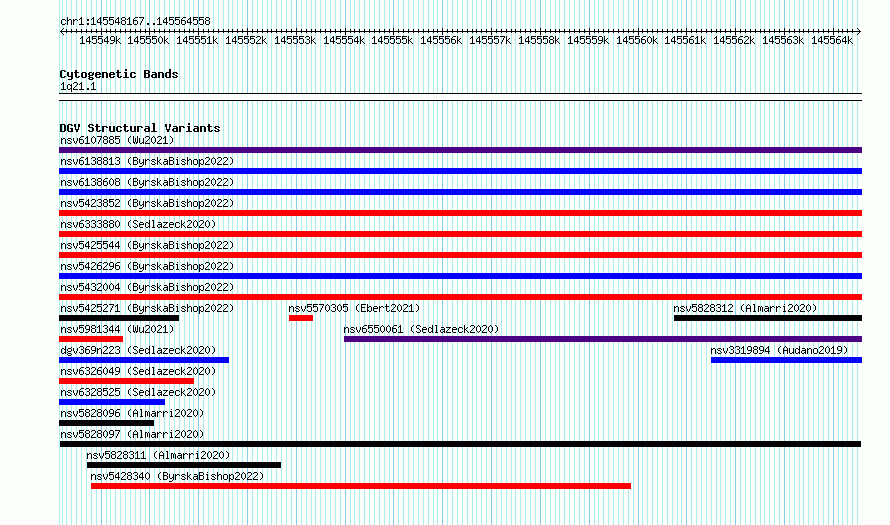Click the 145555k ruler tick label
Viewport: 890px width, 525px height.
coord(392,40)
